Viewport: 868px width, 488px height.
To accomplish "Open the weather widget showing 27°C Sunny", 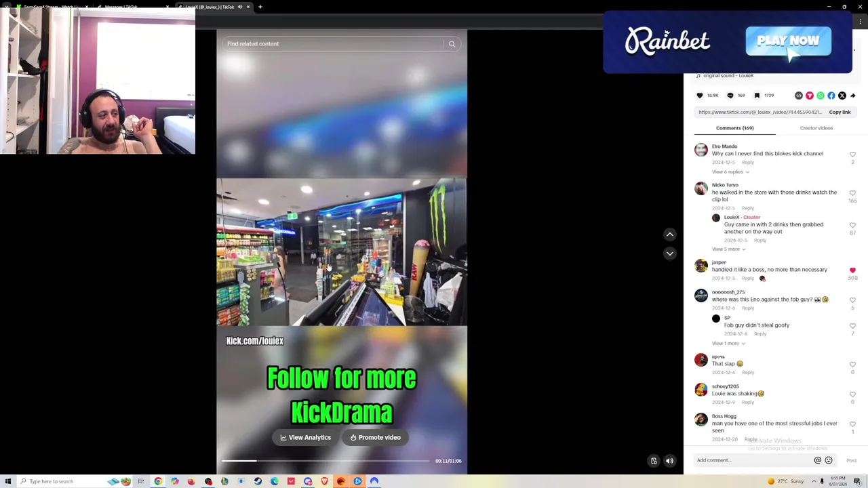I will point(785,482).
